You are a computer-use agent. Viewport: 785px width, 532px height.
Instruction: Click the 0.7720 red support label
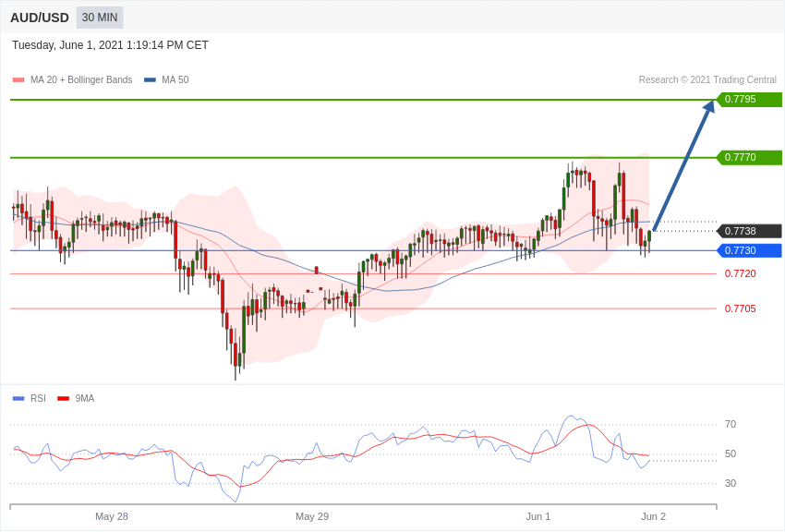[x=741, y=273]
